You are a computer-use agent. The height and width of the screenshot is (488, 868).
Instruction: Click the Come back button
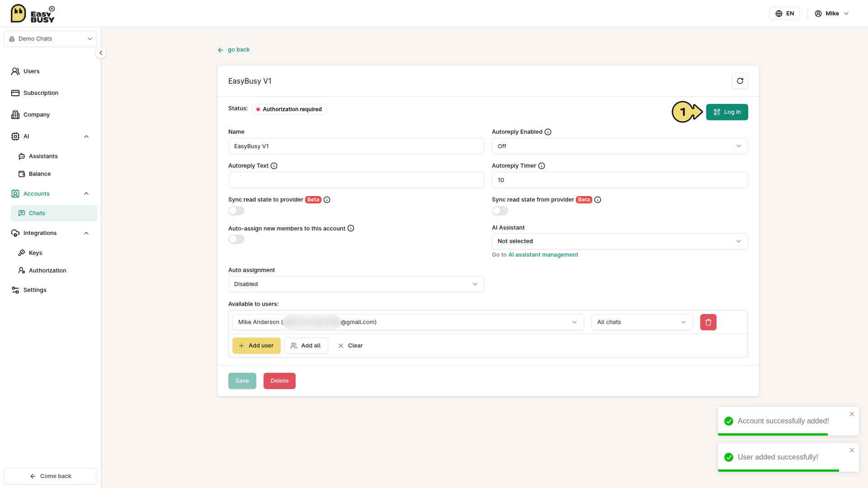[x=50, y=476]
